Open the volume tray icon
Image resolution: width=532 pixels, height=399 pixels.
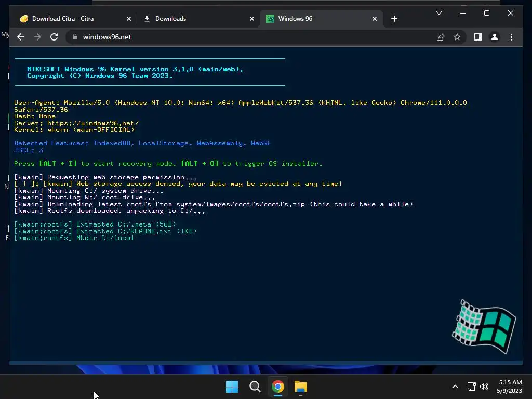(484, 387)
